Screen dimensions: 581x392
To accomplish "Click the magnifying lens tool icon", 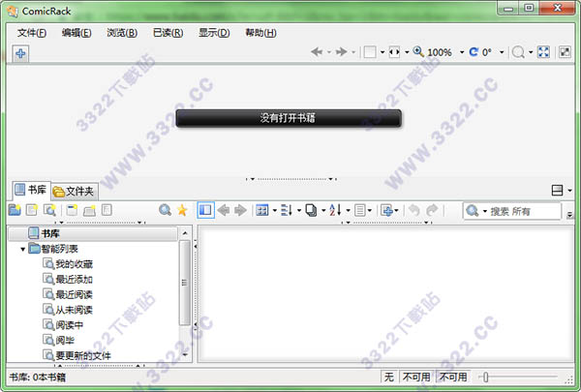I will click(518, 52).
